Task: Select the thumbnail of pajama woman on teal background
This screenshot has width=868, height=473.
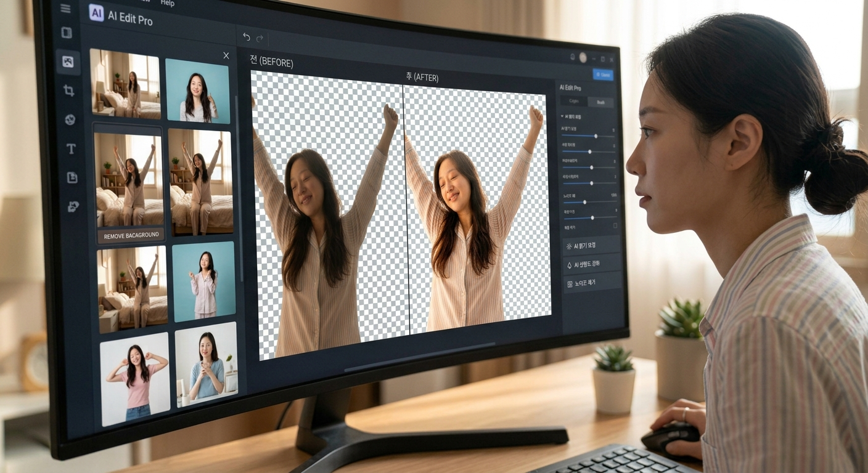Action: tap(203, 282)
